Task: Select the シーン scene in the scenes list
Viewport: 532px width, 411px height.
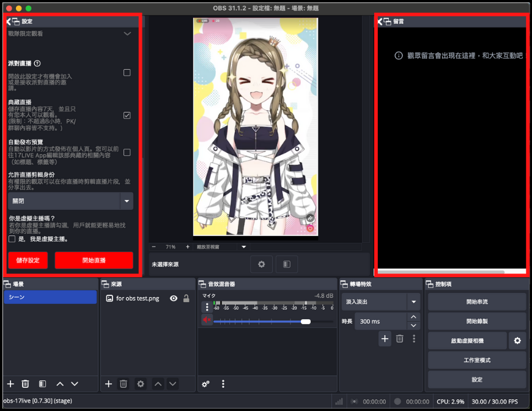Action: [49, 297]
